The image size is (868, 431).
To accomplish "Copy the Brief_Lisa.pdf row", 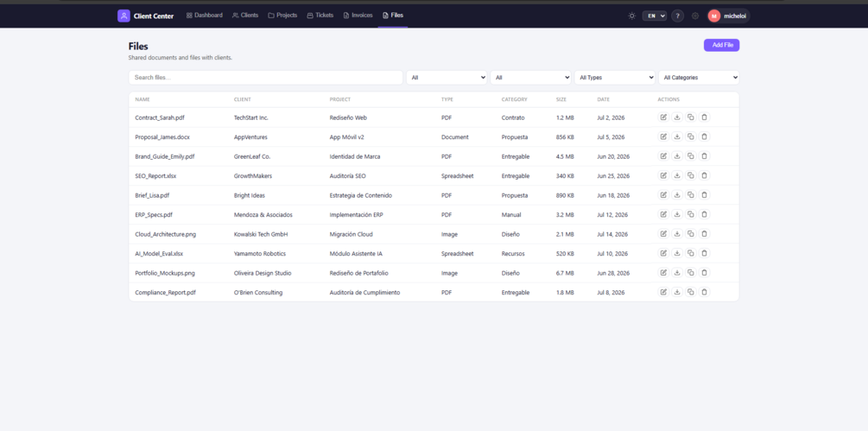I will tap(690, 194).
